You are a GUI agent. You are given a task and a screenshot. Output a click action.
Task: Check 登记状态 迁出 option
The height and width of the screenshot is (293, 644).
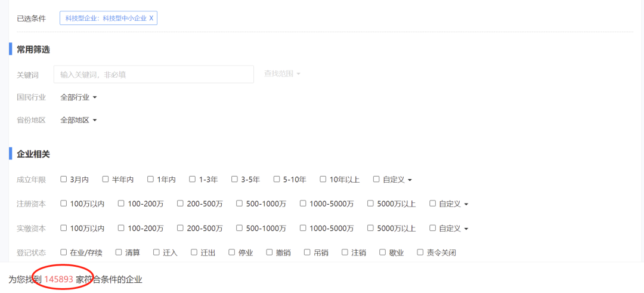tap(194, 252)
